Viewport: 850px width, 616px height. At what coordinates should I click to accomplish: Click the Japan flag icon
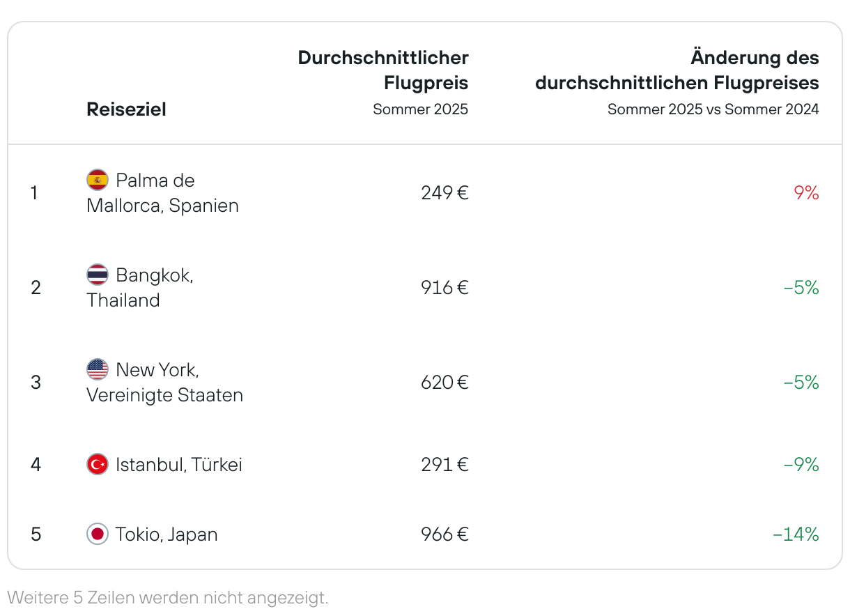98,534
